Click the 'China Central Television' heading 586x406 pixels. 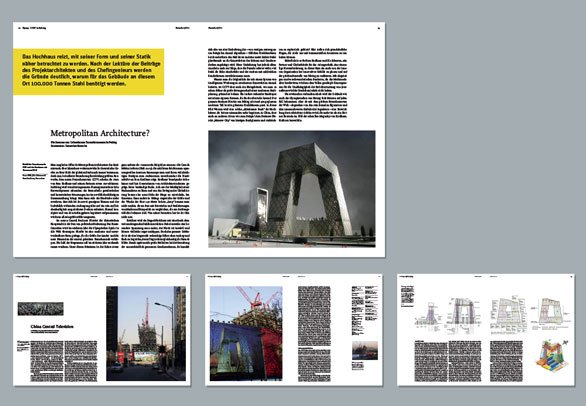pyautogui.click(x=52, y=326)
